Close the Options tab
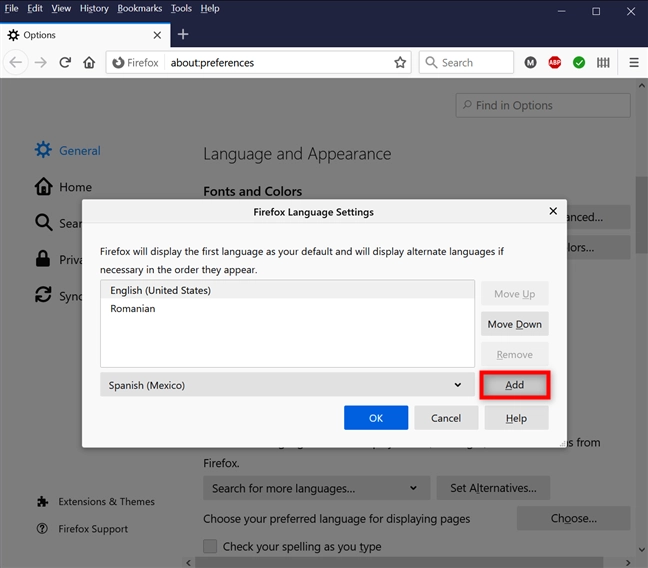This screenshot has height=568, width=648. click(157, 35)
